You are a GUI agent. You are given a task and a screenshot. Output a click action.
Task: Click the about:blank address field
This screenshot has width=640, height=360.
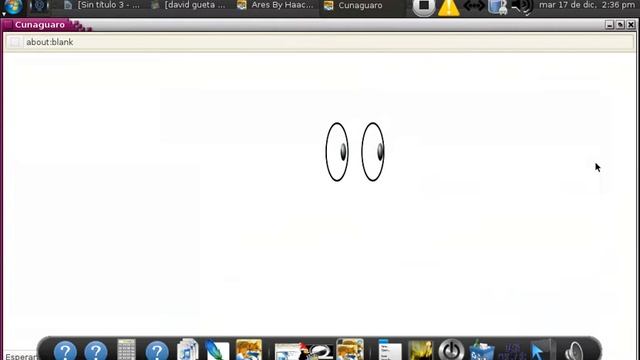tap(320, 42)
